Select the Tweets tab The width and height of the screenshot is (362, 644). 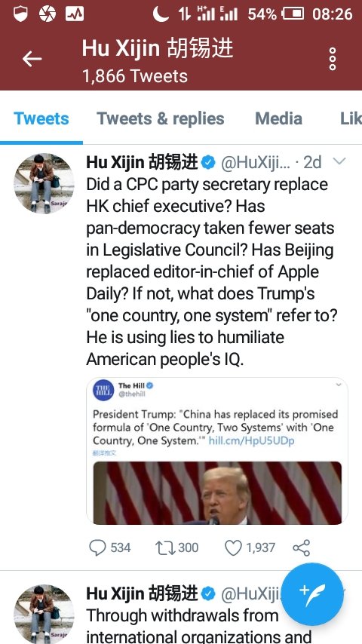41,118
